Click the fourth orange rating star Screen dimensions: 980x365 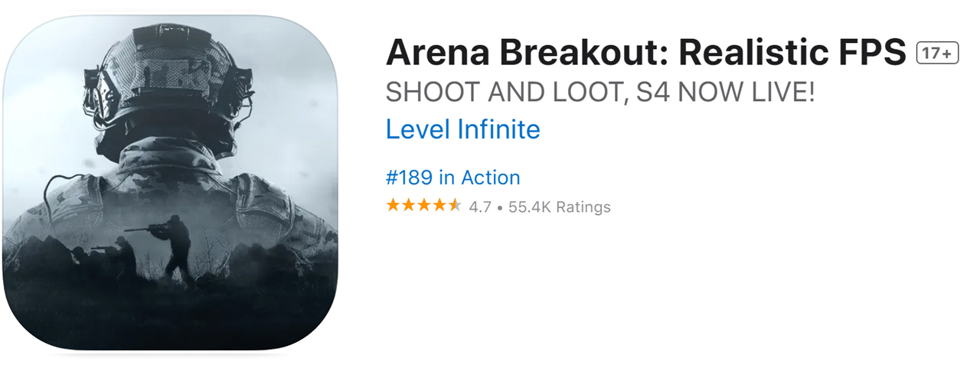coord(439,206)
